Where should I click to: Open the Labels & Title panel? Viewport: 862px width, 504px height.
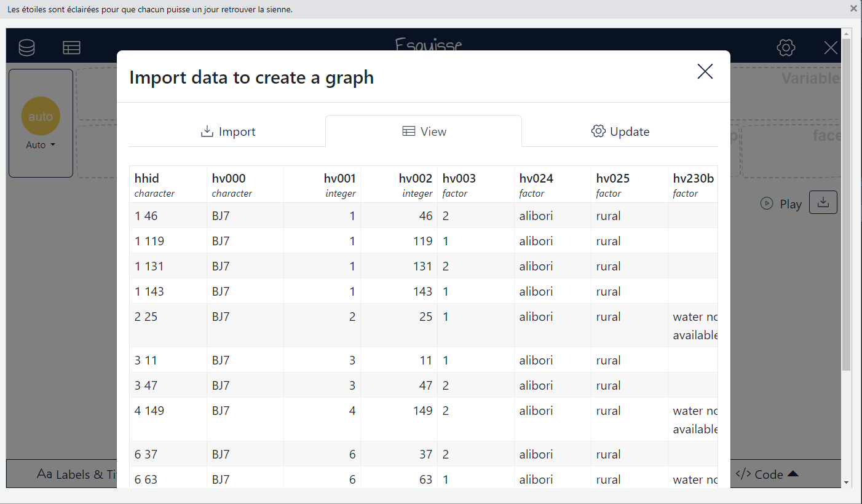[x=76, y=474]
